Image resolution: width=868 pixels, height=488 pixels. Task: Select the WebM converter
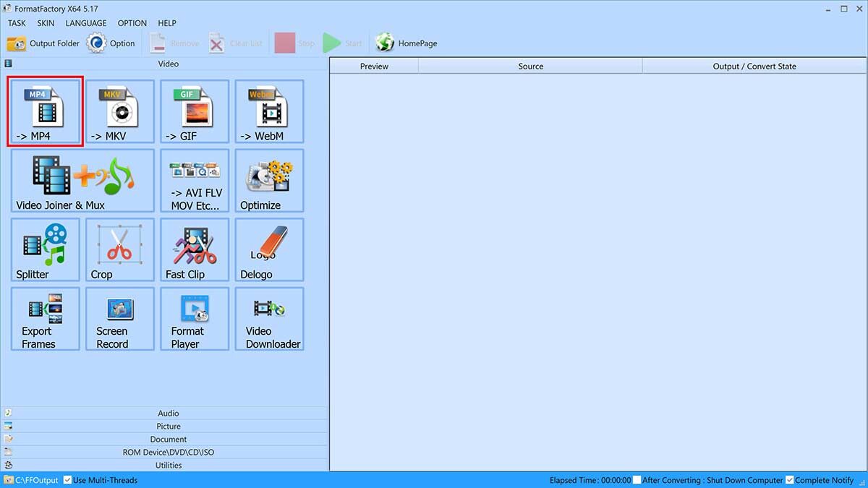pyautogui.click(x=269, y=111)
